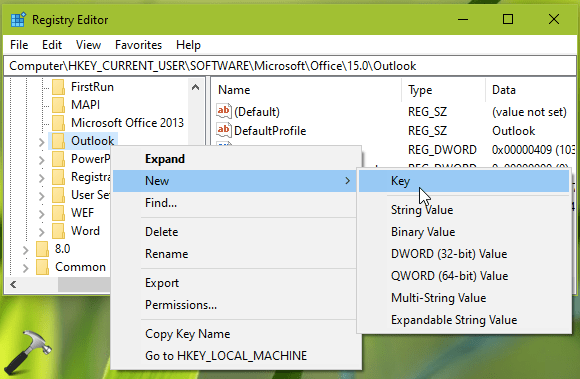Open Permissions... from the context menu

235,305
